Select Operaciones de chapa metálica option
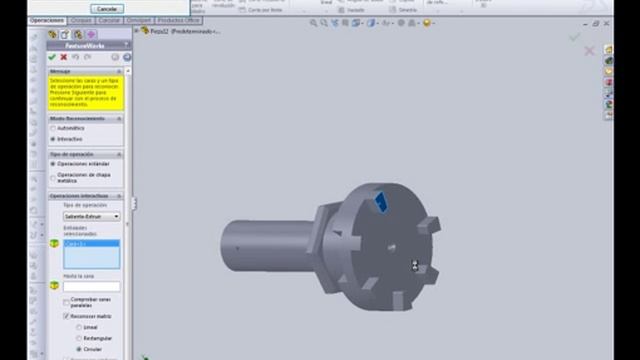The height and width of the screenshot is (360, 640). [53, 178]
